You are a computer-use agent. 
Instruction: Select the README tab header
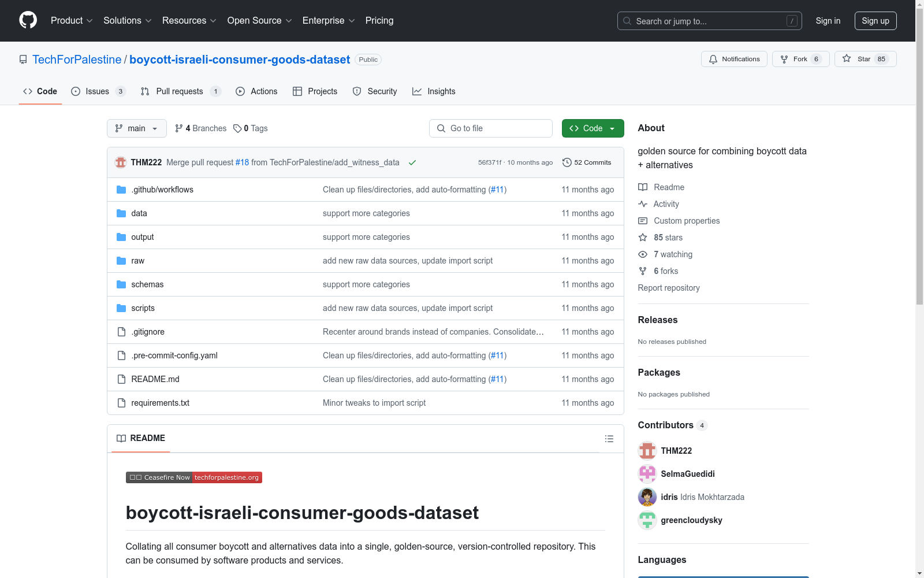click(x=141, y=438)
